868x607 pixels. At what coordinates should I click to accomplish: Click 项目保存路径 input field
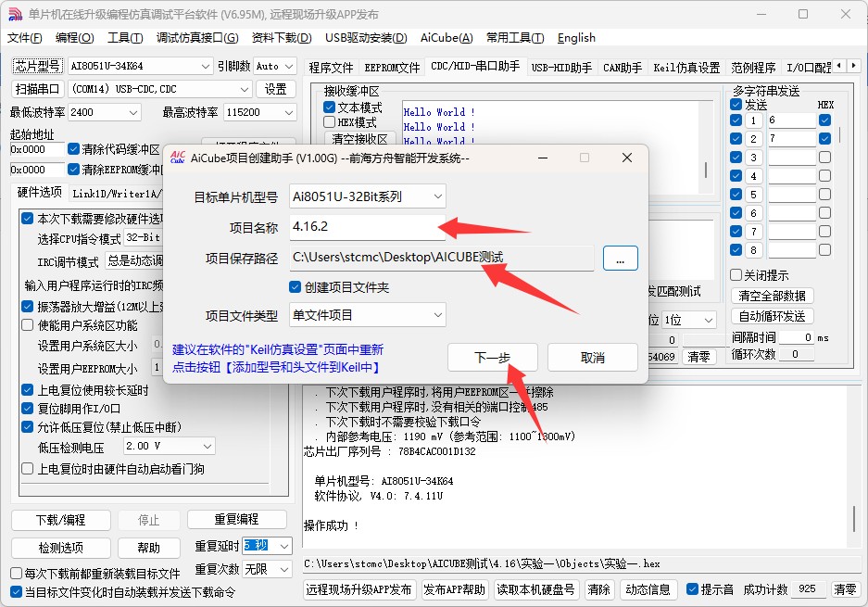[442, 258]
